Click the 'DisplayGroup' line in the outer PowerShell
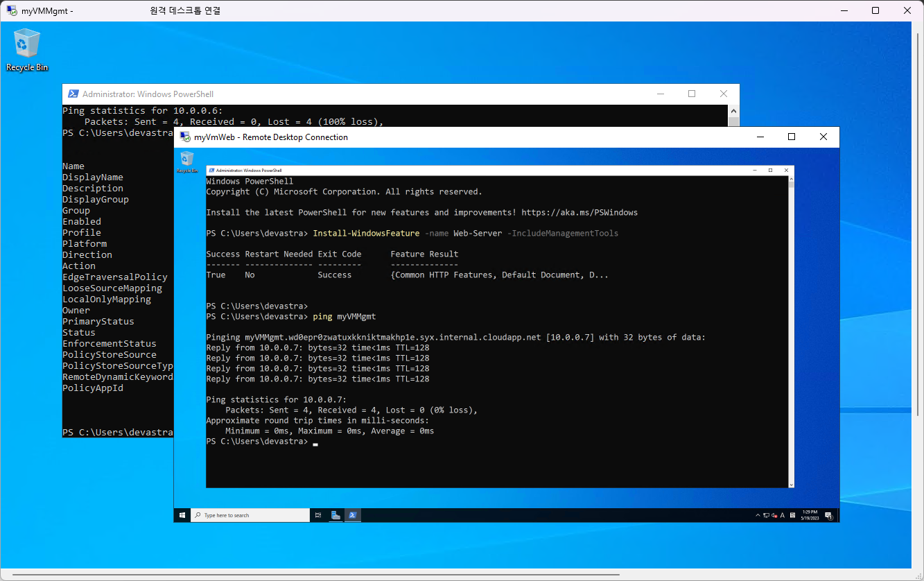Viewport: 924px width, 581px height. coord(96,199)
